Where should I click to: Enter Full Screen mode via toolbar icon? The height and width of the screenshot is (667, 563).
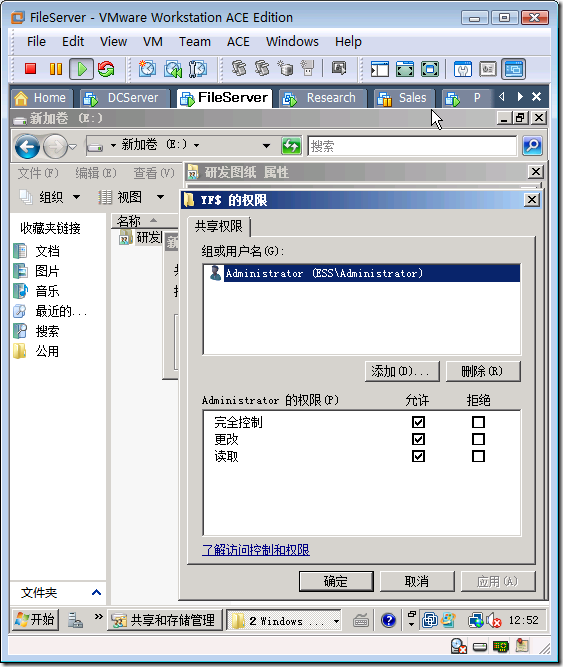(430, 69)
